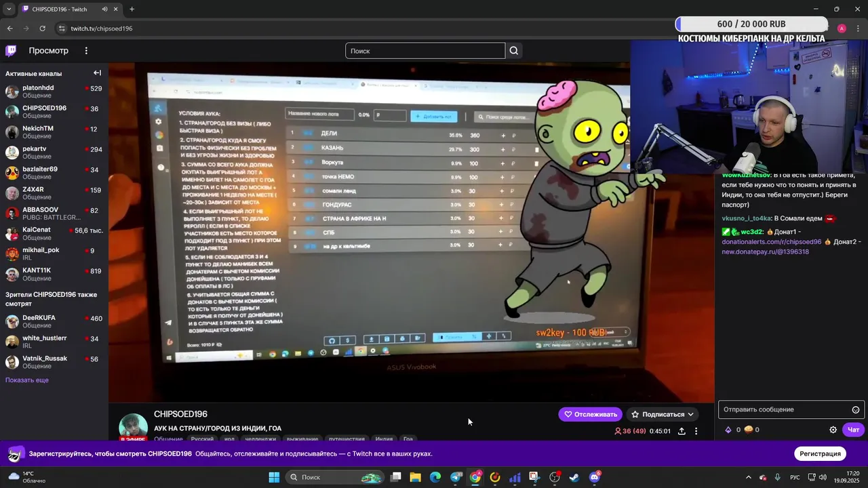Image resolution: width=868 pixels, height=488 pixels.
Task: Open the mikhail_pok IRL channel
Action: [54, 253]
